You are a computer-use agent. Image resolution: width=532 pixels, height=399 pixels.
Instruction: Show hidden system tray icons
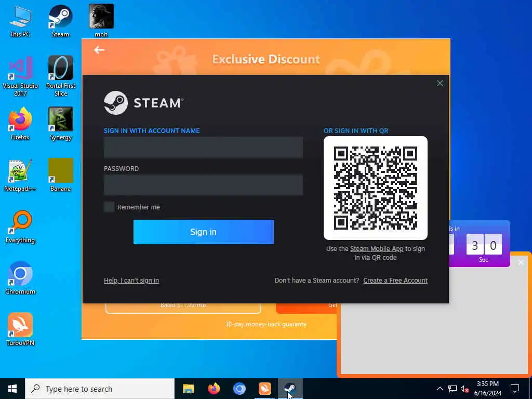pos(440,389)
